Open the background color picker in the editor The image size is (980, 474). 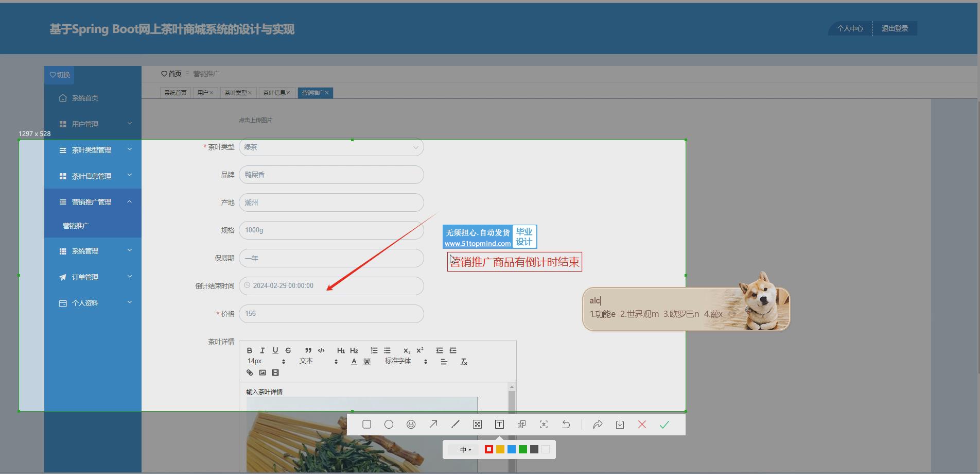367,362
